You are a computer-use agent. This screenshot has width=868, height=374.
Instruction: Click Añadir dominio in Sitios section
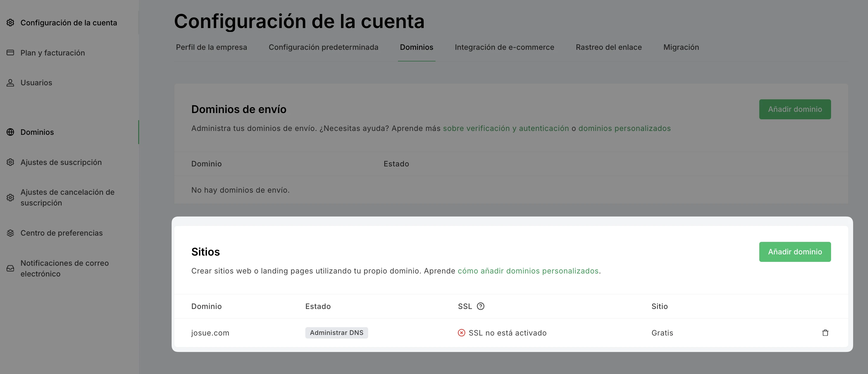[x=794, y=252]
